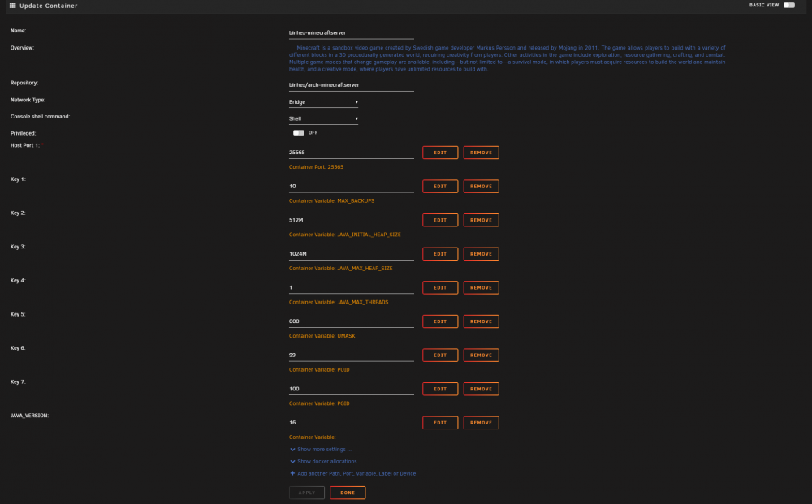Screen dimensions: 812x504
Task: Edit the PGID variable
Action: point(440,389)
